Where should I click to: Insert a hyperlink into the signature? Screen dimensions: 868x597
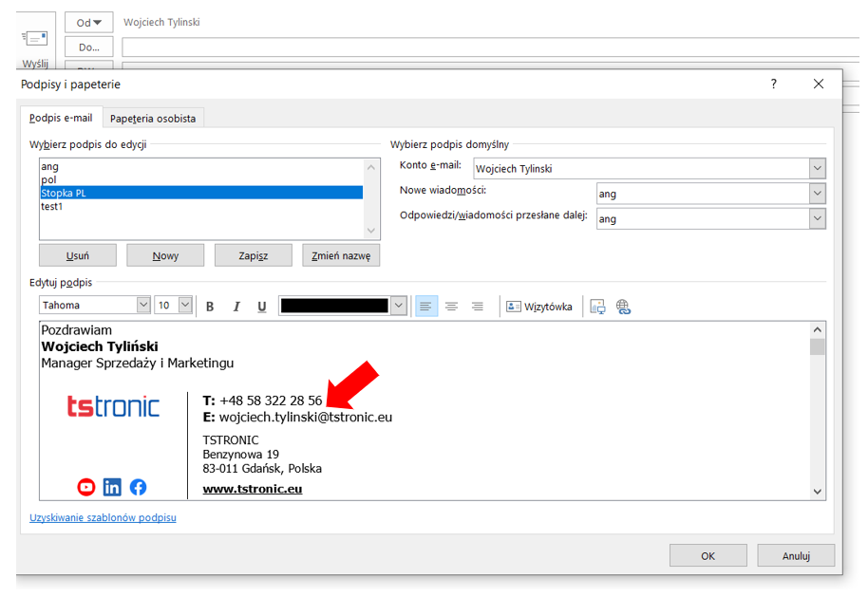coord(623,307)
